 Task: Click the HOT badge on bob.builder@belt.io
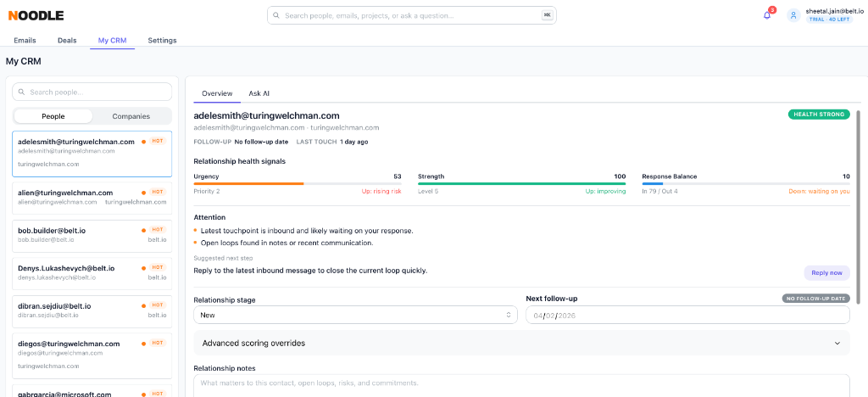click(x=158, y=230)
